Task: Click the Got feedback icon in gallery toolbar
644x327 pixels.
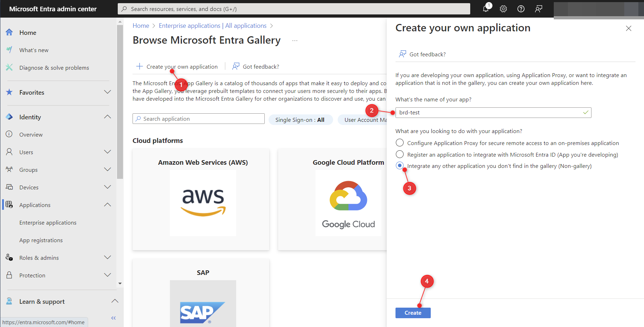Action: tap(236, 66)
